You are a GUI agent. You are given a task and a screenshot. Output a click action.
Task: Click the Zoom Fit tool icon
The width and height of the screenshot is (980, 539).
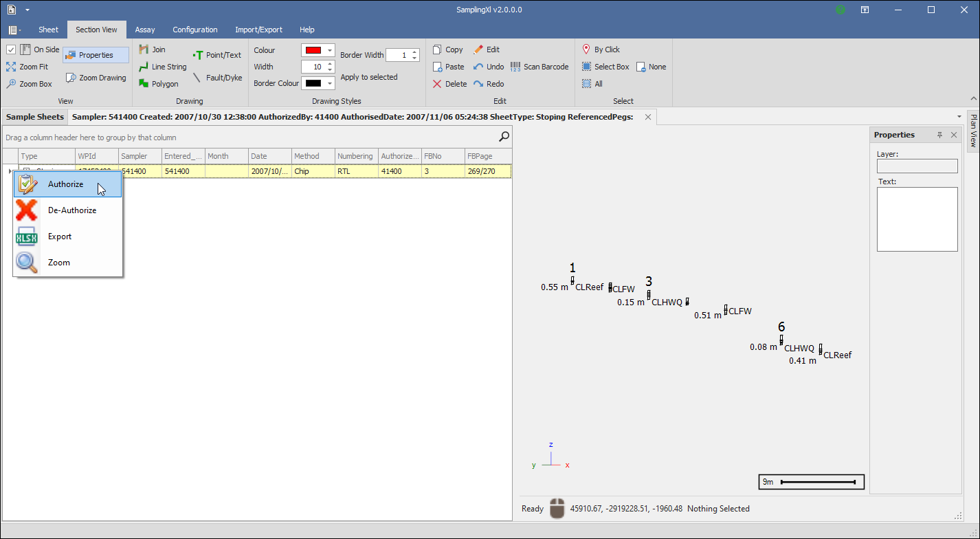pyautogui.click(x=12, y=67)
